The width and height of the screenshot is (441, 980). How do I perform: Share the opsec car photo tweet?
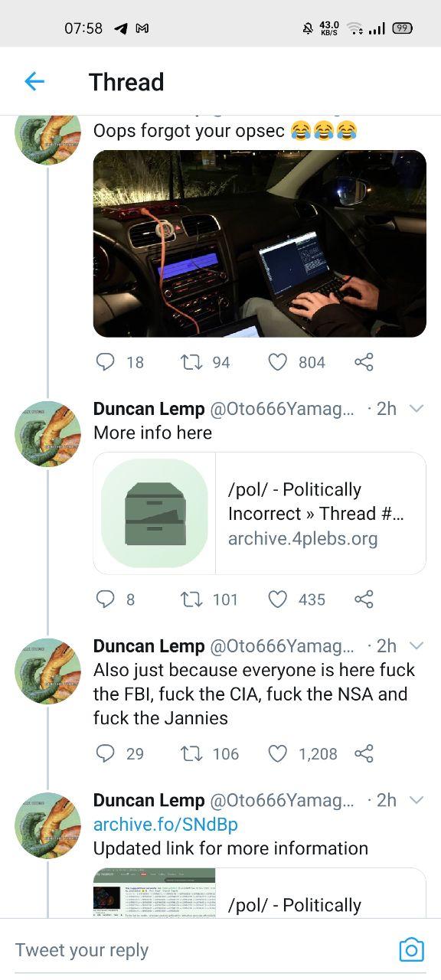364,361
